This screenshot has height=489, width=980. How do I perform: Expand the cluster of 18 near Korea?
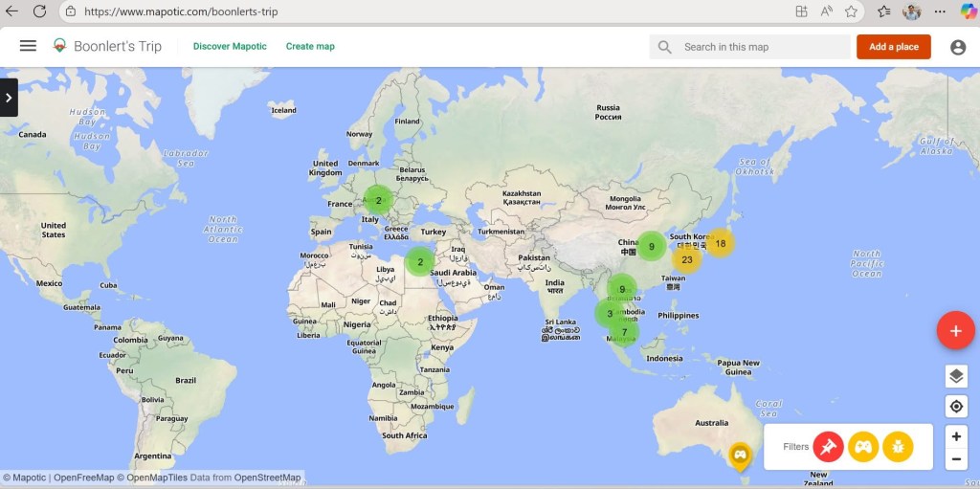click(x=720, y=243)
